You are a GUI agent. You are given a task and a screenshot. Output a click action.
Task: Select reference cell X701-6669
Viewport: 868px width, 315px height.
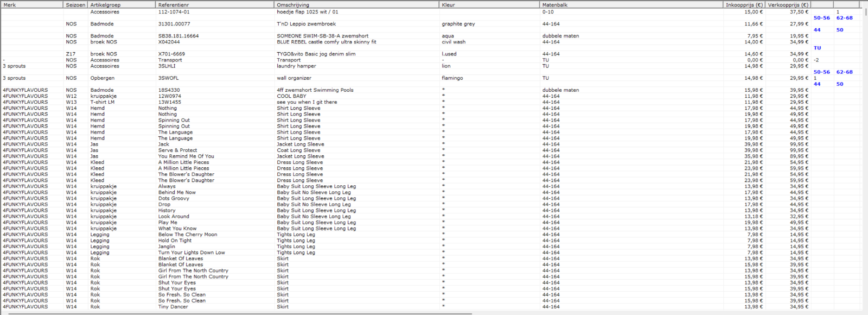point(171,54)
